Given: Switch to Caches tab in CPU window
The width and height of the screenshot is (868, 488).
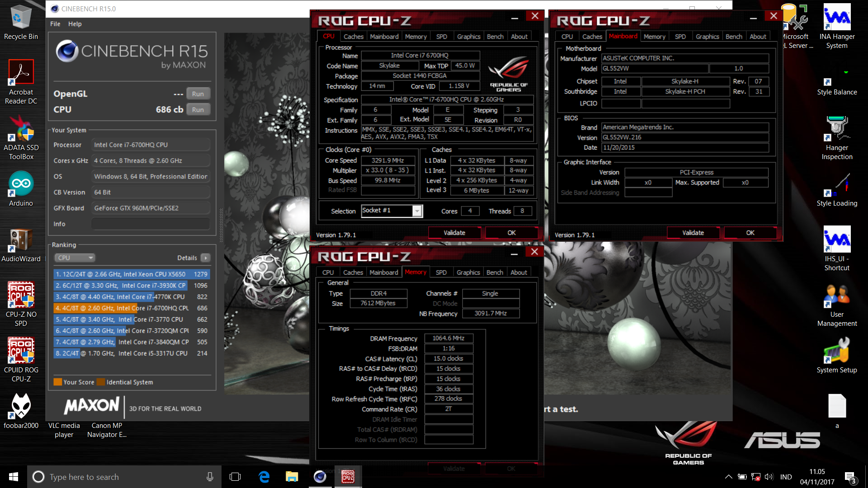Looking at the screenshot, I should point(354,37).
